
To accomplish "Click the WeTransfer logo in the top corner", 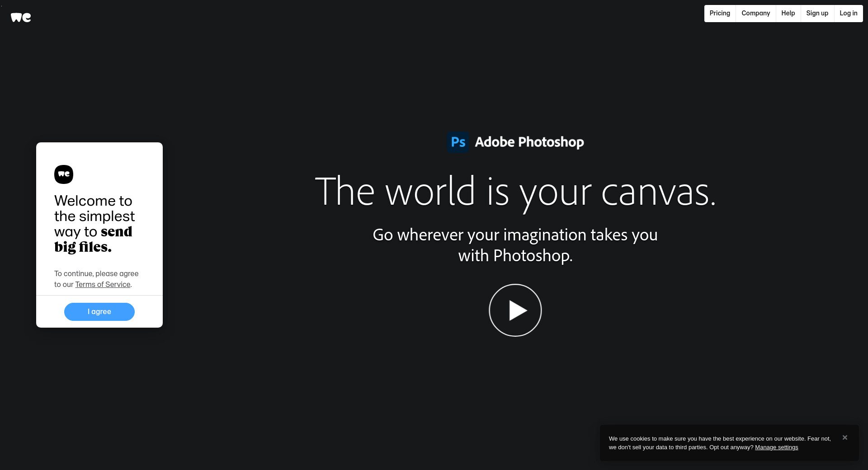I will point(21,17).
